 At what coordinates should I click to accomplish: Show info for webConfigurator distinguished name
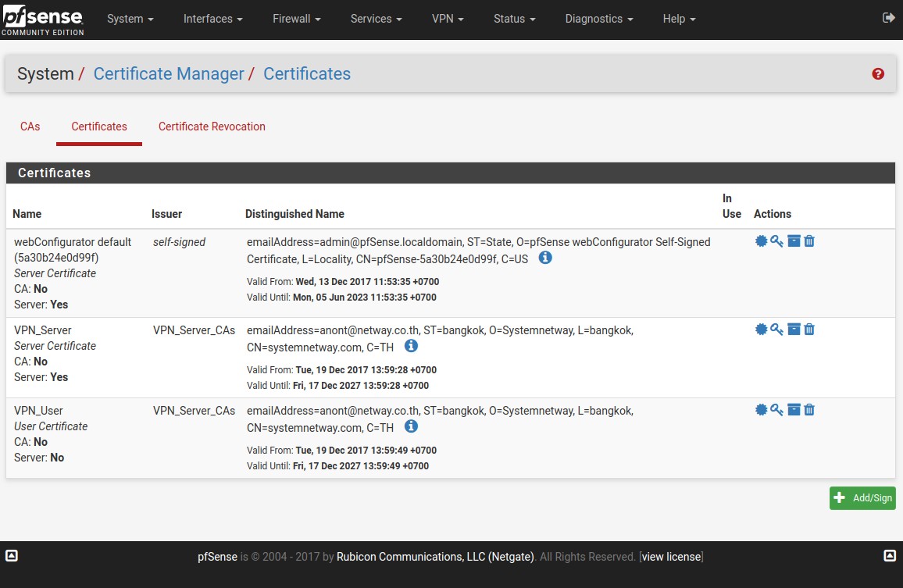tap(545, 258)
